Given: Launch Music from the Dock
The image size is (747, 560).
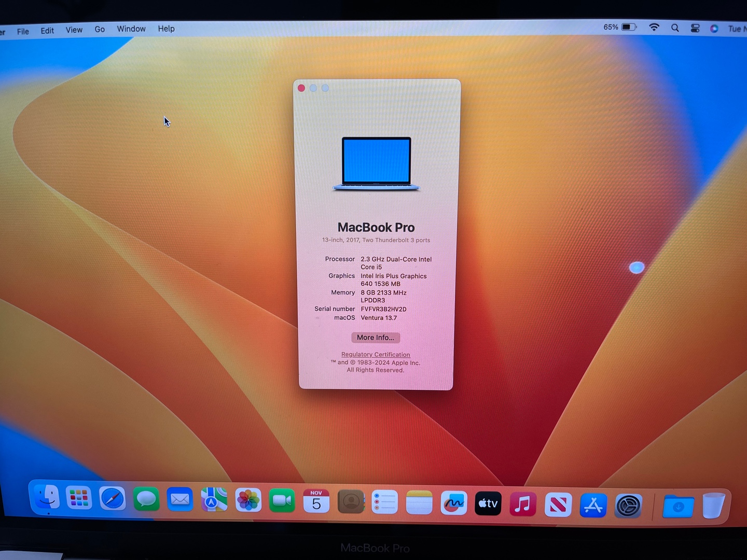Looking at the screenshot, I should click(523, 504).
